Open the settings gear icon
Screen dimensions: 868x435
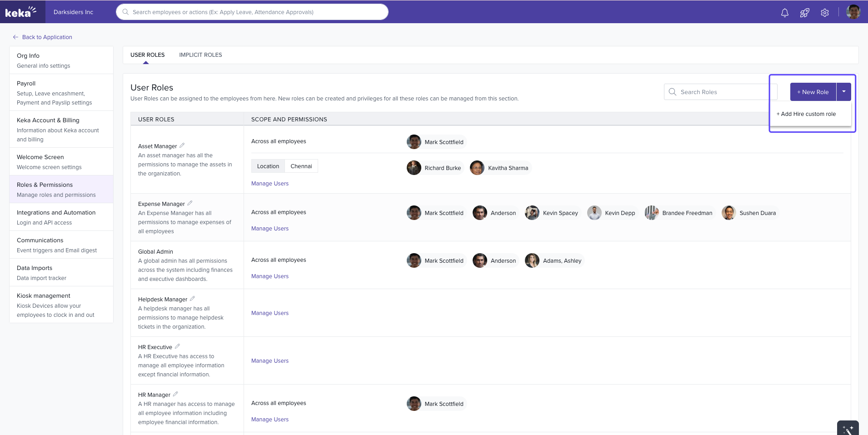point(825,13)
